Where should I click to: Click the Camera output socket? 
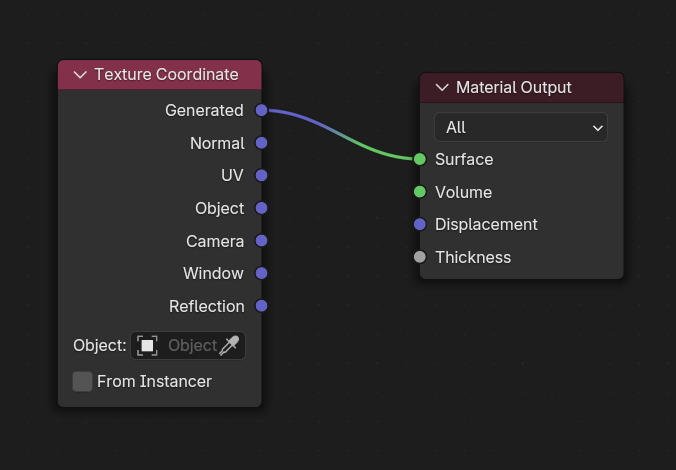[x=261, y=241]
